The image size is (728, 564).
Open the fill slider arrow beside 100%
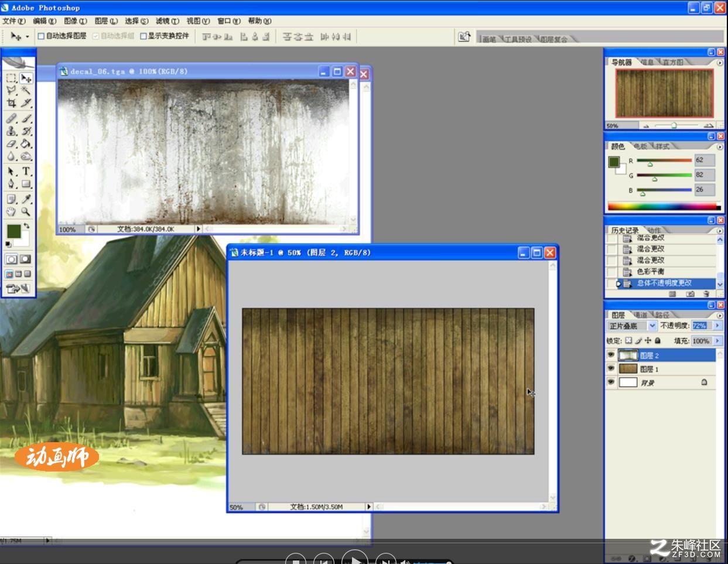pos(717,340)
